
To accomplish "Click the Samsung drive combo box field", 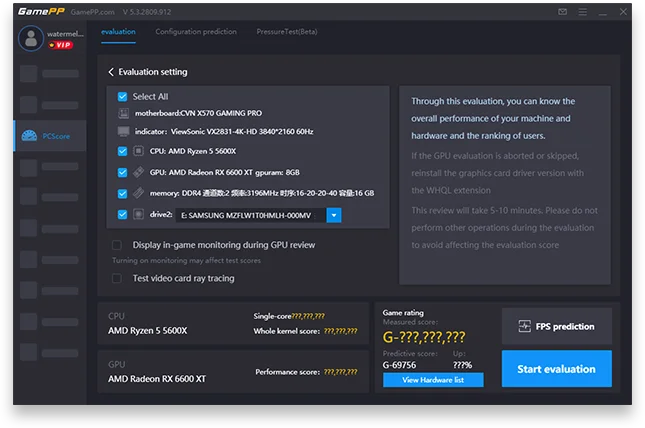I will pos(250,215).
